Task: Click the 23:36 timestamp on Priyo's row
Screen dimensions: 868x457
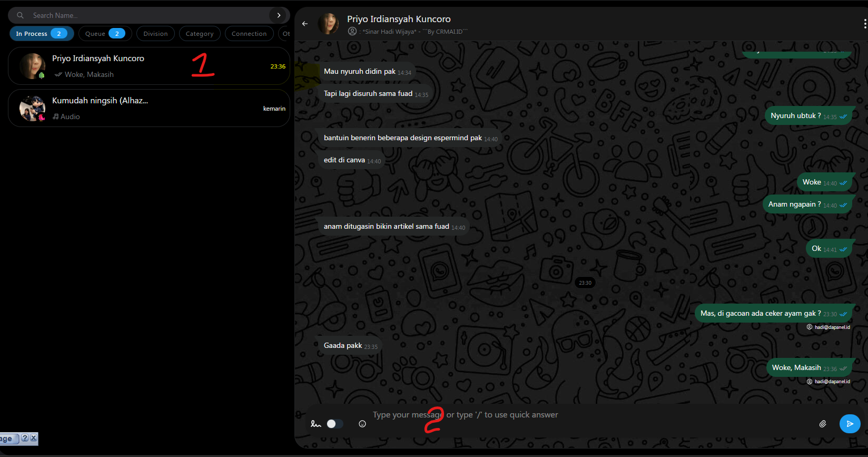Action: 278,66
